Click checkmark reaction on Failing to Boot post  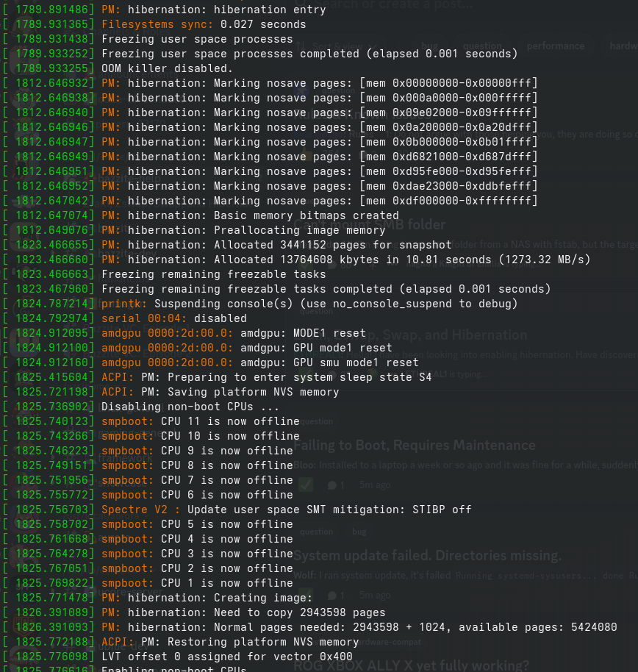click(x=307, y=485)
